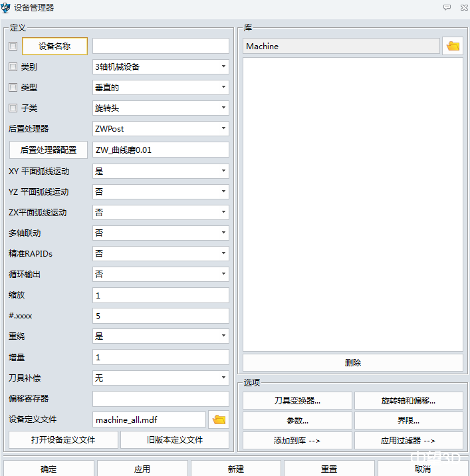
Task: Check the 子类 checkbox
Action: tap(13, 108)
